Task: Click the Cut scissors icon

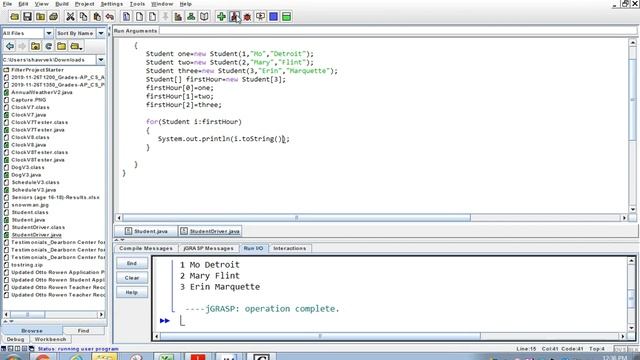Action: point(71,17)
